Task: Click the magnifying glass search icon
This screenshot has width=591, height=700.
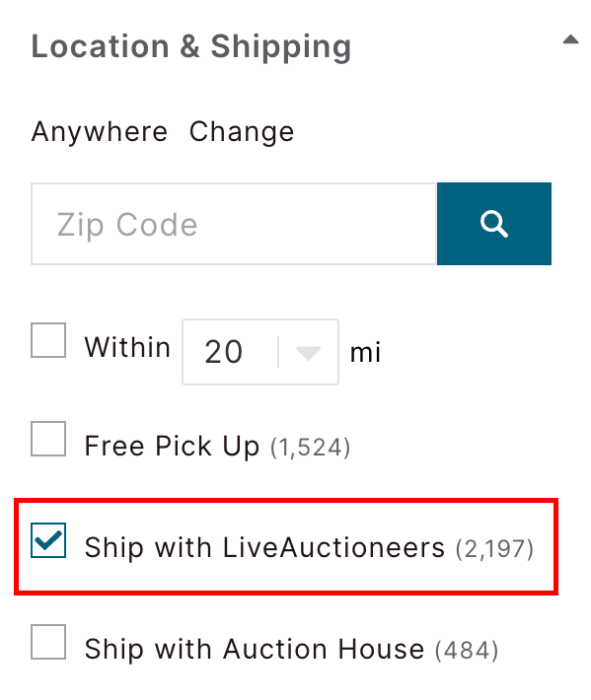Action: 493,223
